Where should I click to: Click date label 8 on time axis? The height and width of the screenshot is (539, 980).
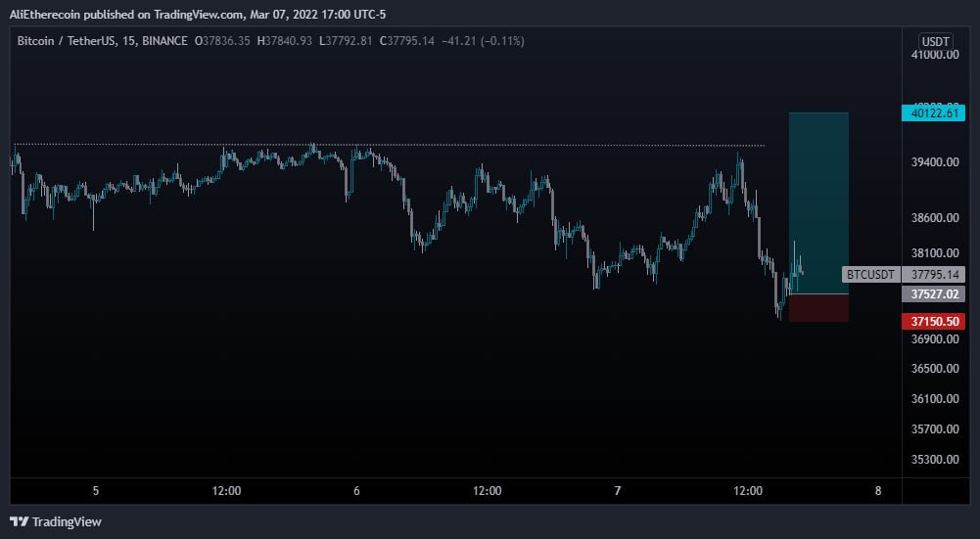click(878, 491)
